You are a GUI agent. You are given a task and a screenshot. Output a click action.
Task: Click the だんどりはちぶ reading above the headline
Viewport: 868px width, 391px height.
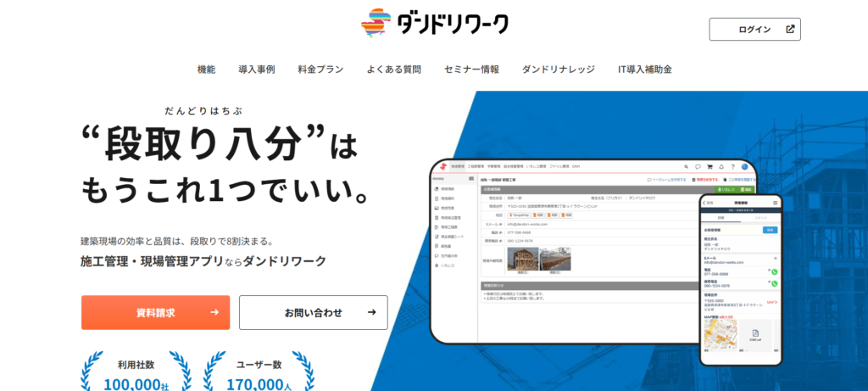pyautogui.click(x=203, y=110)
